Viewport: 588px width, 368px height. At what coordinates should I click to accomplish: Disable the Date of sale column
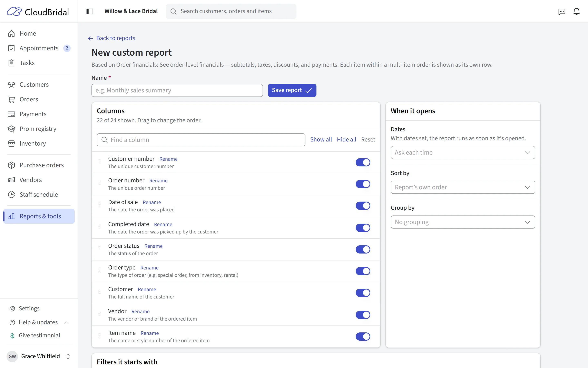[x=363, y=206]
